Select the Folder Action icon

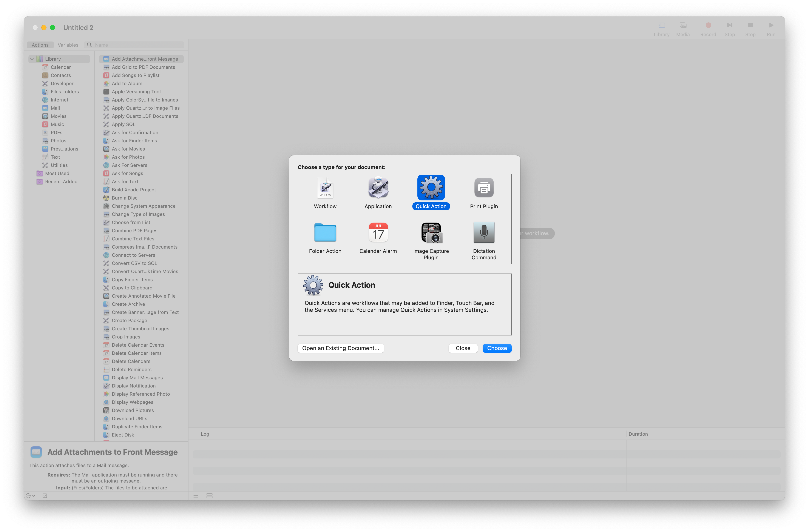[x=325, y=233]
